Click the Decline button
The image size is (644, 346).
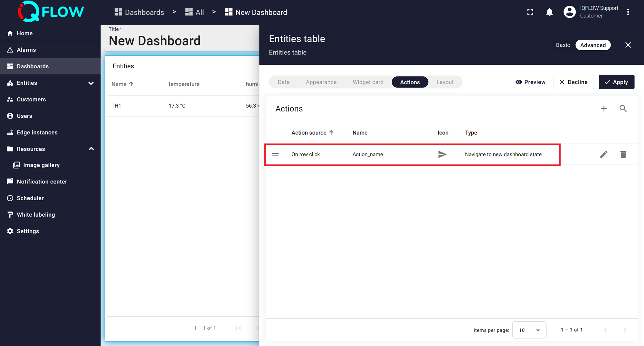coord(573,82)
